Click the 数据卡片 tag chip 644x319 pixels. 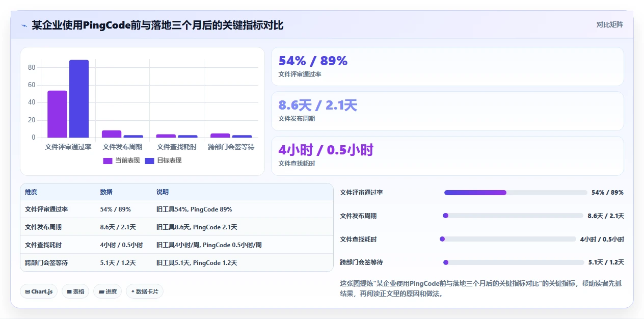click(145, 291)
